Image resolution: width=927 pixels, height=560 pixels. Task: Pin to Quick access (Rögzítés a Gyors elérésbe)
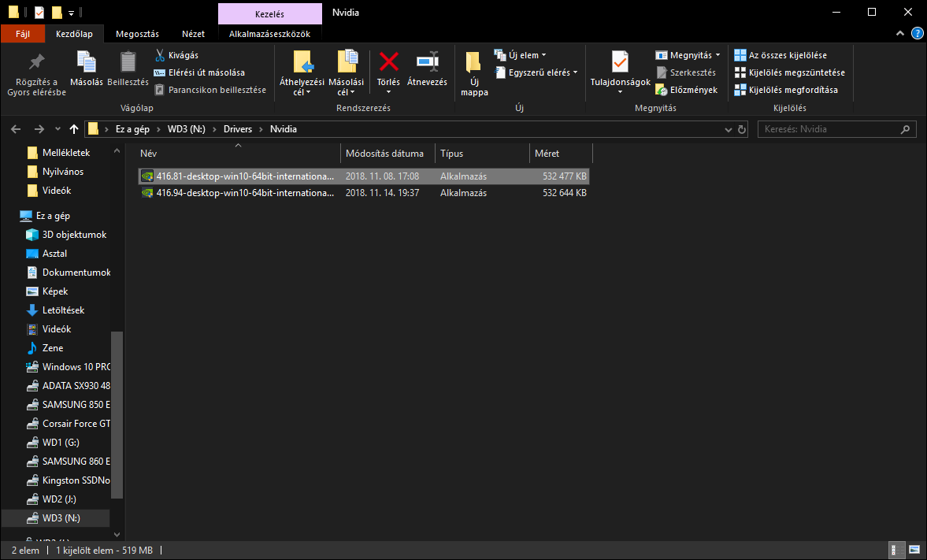click(x=37, y=75)
